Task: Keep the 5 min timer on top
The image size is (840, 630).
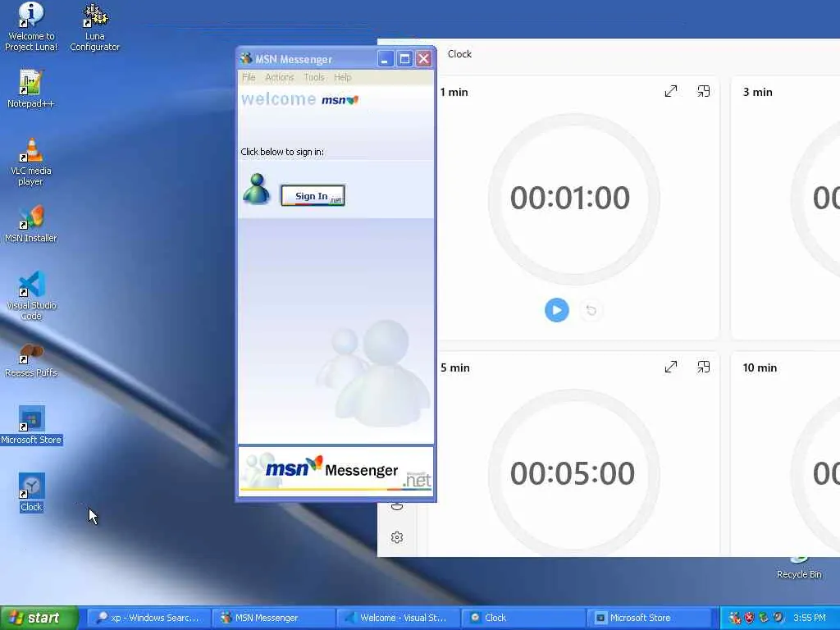Action: (703, 367)
